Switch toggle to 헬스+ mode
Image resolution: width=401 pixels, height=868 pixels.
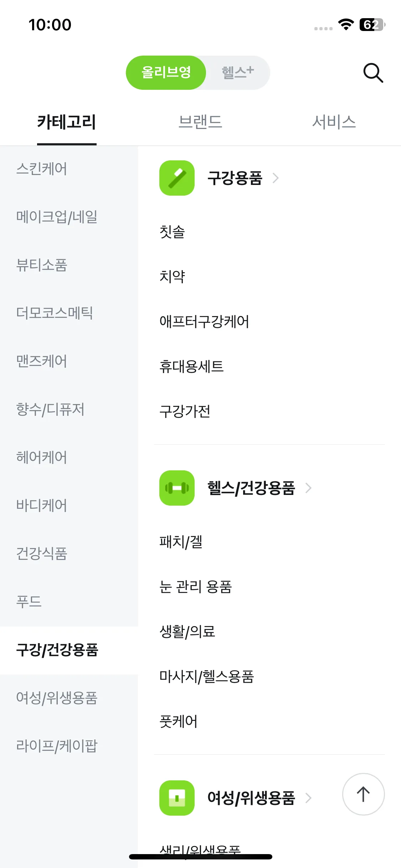point(238,72)
